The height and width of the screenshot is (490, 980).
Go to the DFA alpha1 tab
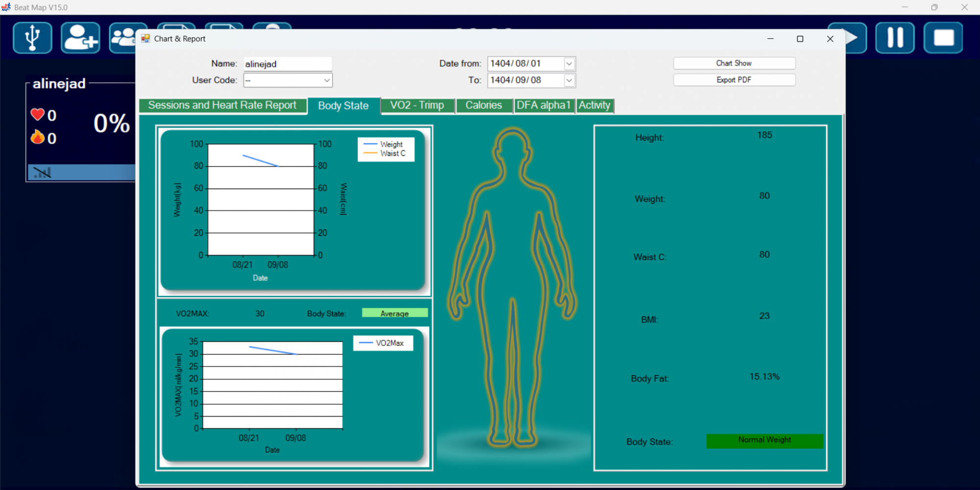[543, 105]
